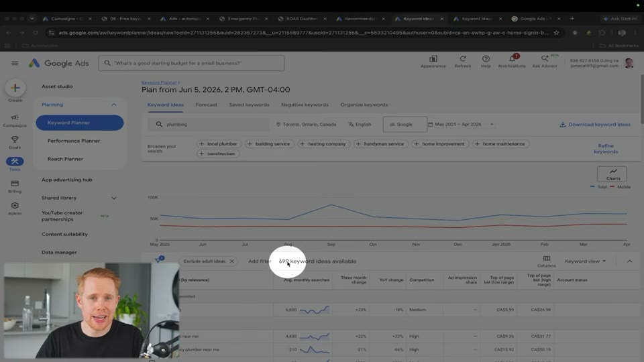The image size is (644, 362).
Task: Change the Toronto, Ontario location
Action: 306,125
